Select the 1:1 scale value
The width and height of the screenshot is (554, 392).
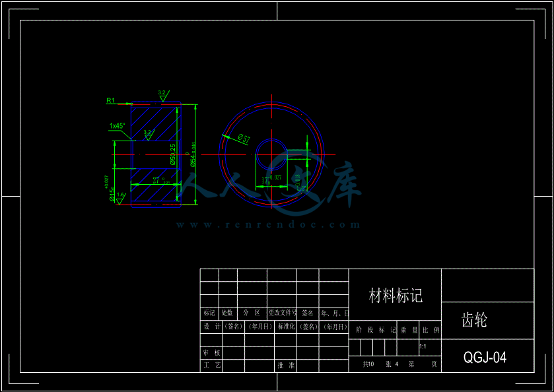423,346
